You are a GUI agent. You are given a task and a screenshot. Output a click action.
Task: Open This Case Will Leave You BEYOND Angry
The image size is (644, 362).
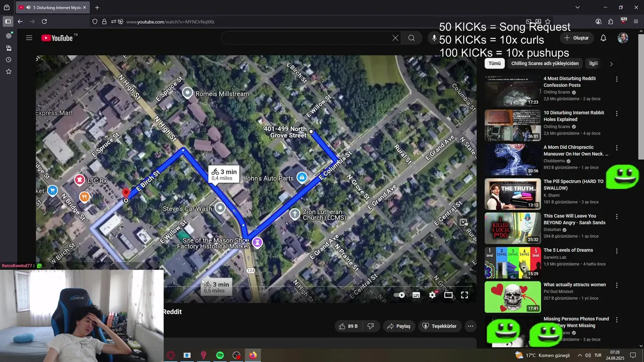pyautogui.click(x=574, y=219)
